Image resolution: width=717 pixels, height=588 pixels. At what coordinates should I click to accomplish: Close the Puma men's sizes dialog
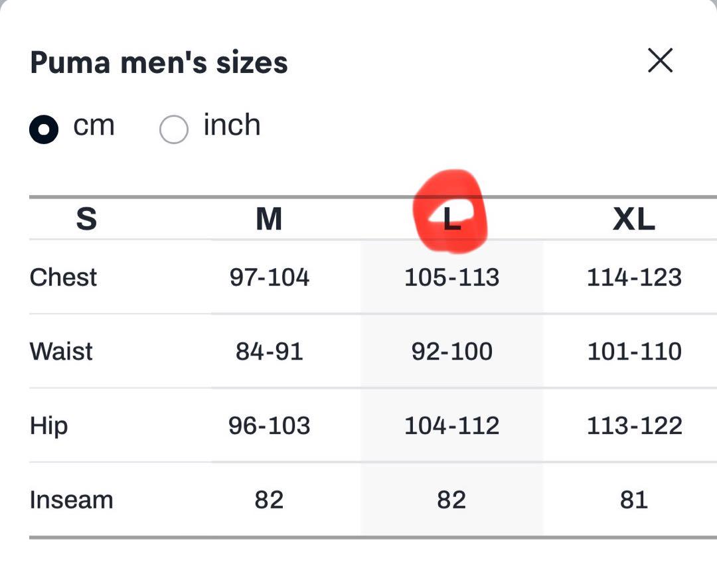pyautogui.click(x=661, y=60)
